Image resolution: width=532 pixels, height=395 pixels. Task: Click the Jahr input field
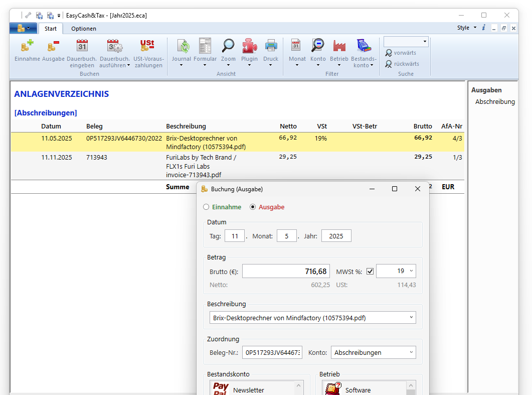336,236
